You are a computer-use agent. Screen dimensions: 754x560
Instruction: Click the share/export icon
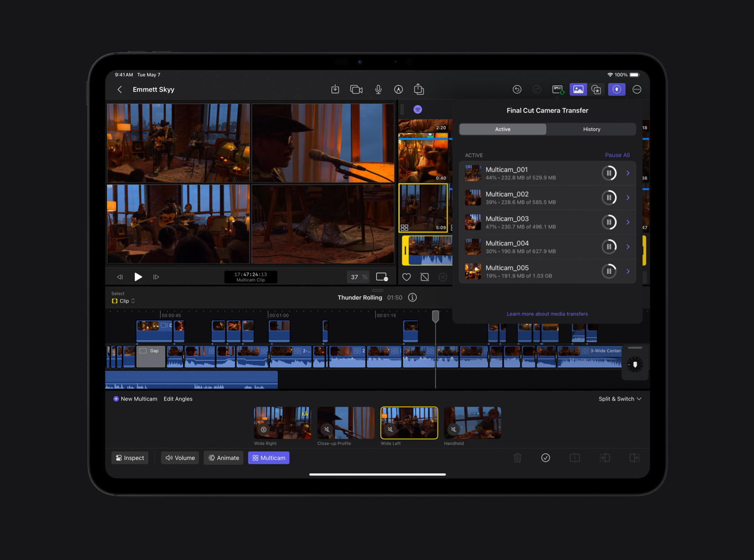[x=419, y=89]
